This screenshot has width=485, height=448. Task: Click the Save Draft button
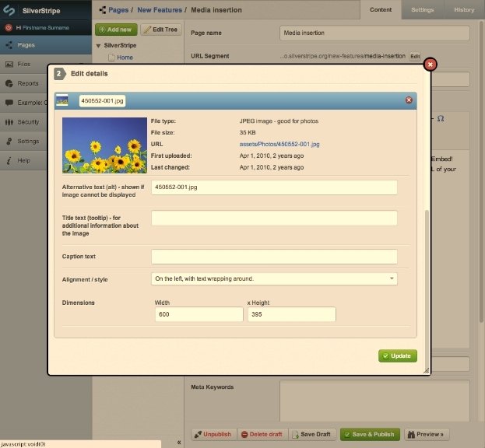(x=312, y=434)
